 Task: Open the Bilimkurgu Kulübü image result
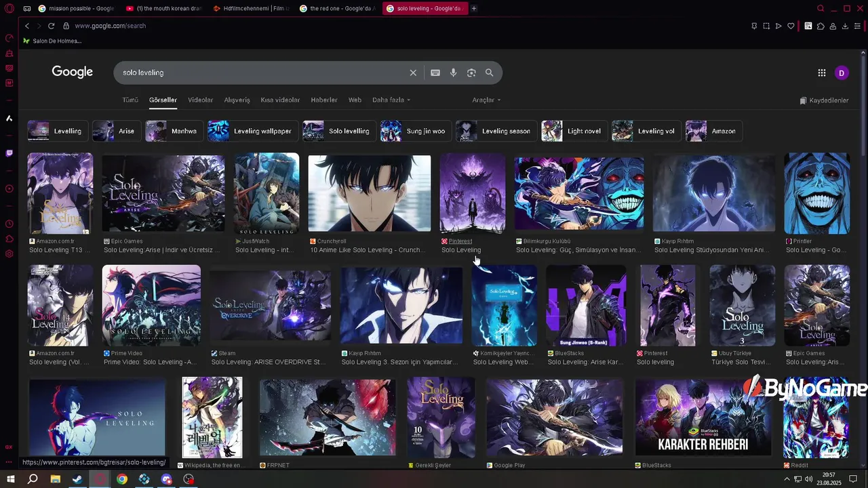tap(579, 194)
